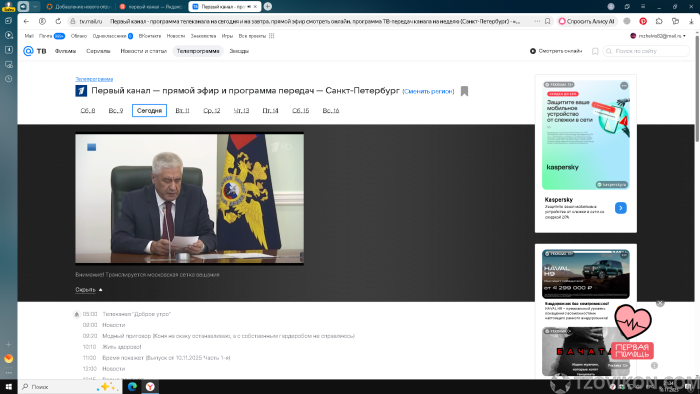Open the address bar three-dots menu
This screenshot has width=700, height=394.
click(537, 21)
